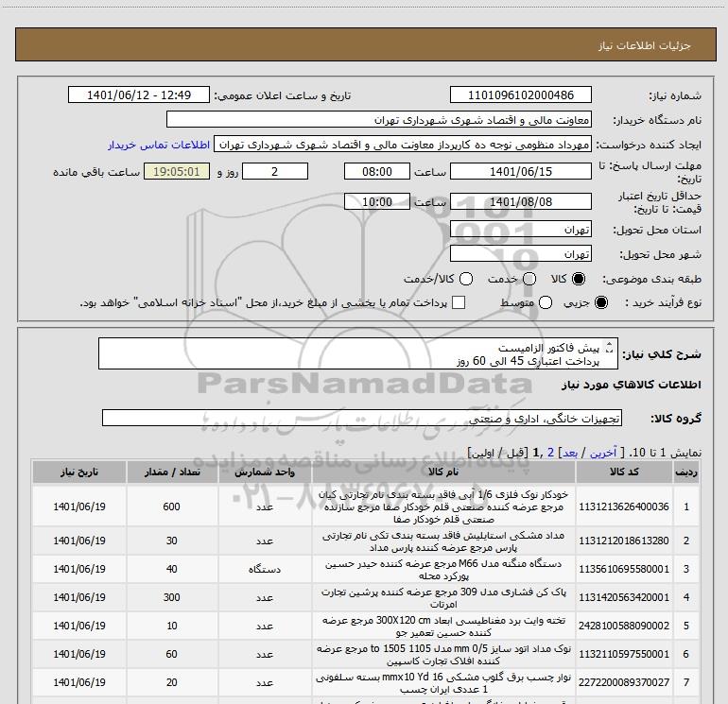Click the دستگاه منگنه مدل M66 item name
The width and height of the screenshot is (728, 704).
click(443, 570)
